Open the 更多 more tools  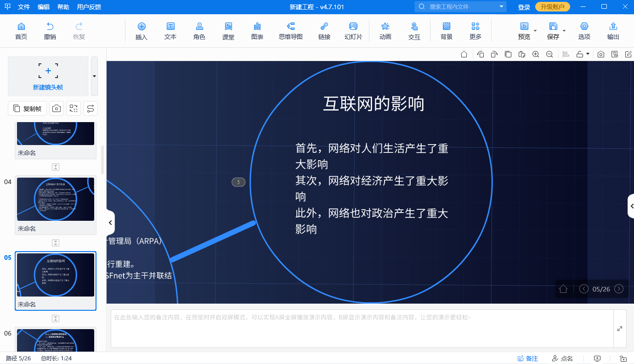point(475,31)
